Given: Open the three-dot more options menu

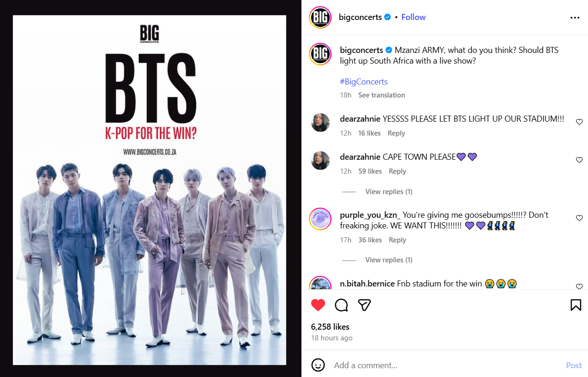Looking at the screenshot, I should tap(575, 18).
